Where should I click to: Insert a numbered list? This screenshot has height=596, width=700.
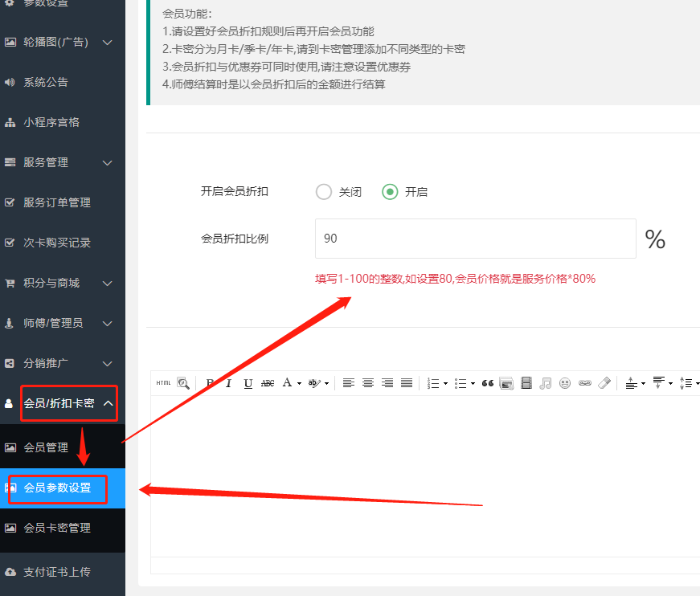click(433, 383)
